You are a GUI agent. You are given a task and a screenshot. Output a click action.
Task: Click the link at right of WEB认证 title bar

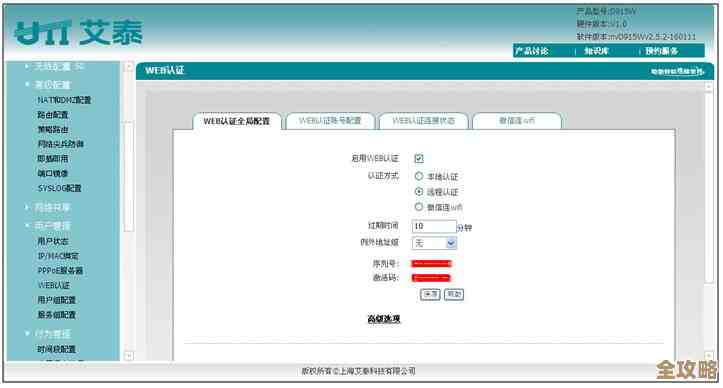pyautogui.click(x=677, y=72)
